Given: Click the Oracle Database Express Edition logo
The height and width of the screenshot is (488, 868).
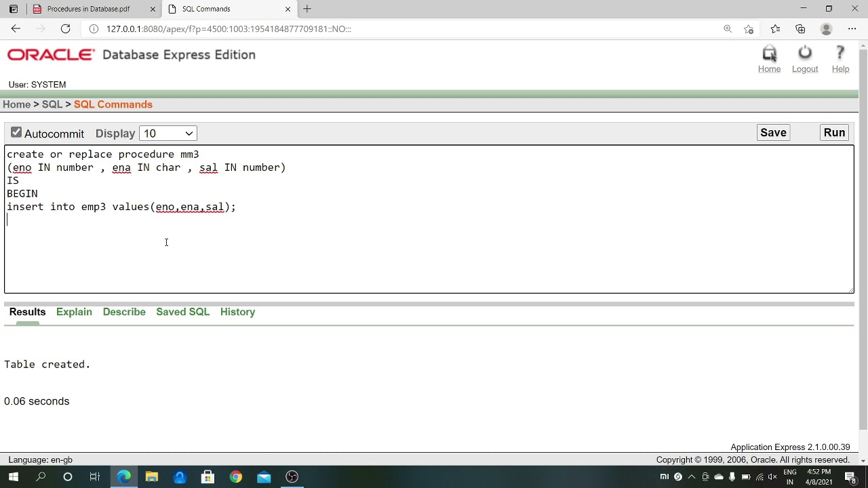Looking at the screenshot, I should (132, 55).
